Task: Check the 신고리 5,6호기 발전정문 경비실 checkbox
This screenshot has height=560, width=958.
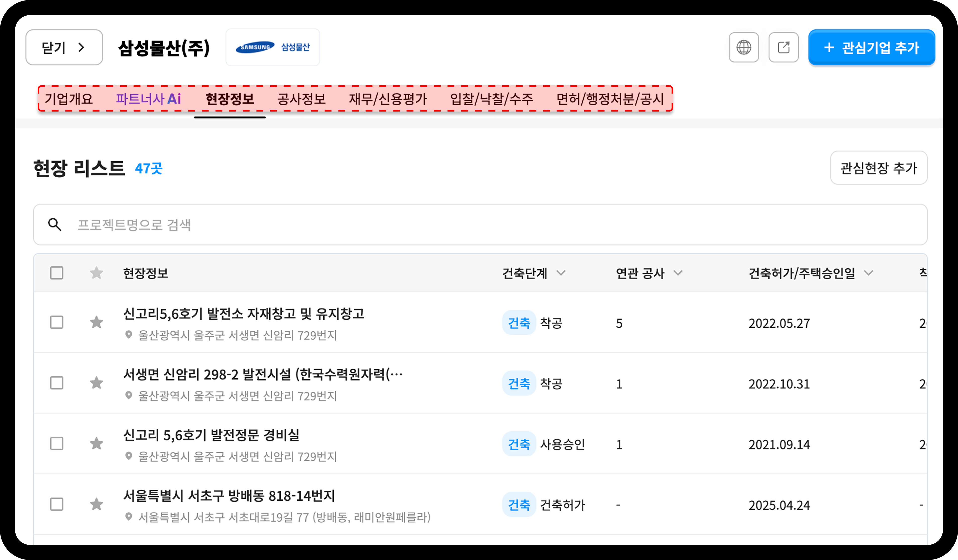Action: (x=57, y=444)
